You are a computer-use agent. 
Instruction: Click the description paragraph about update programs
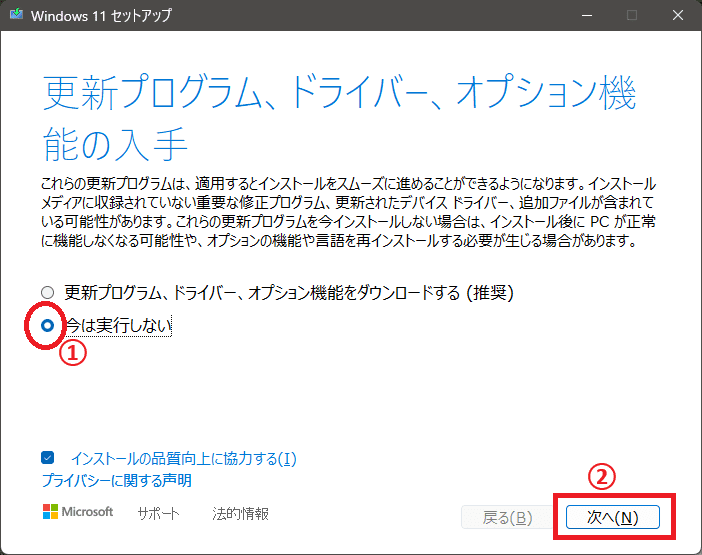point(345,213)
